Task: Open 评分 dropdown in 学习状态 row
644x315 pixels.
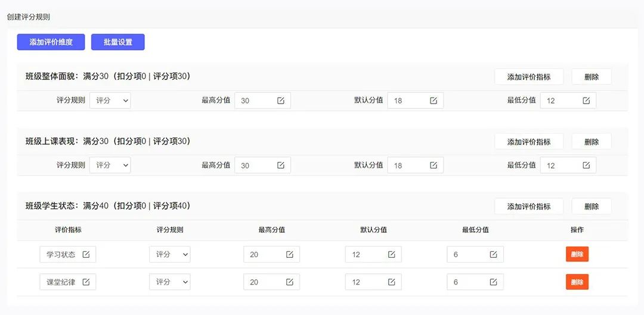Action: 169,254
